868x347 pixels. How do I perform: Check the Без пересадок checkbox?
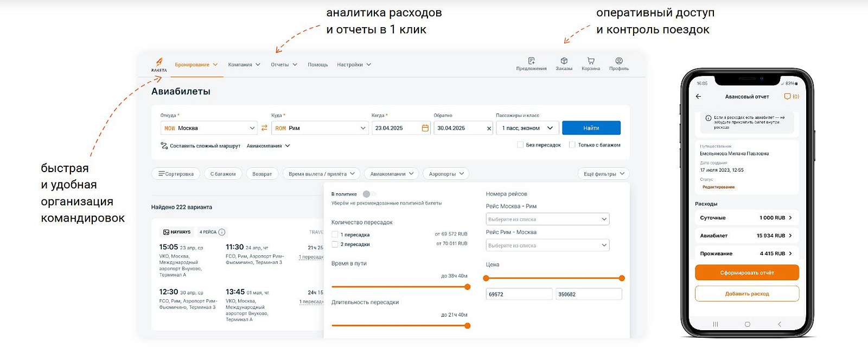tap(520, 145)
